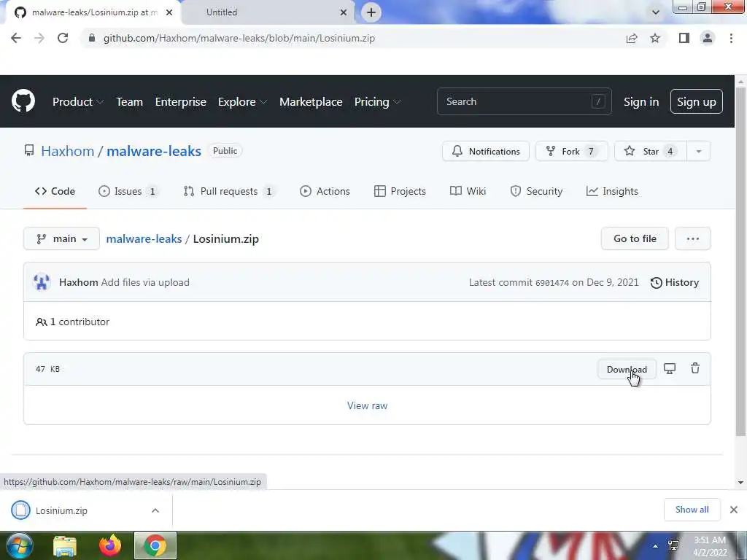Click the site lock icon in address bar
The height and width of the screenshot is (560, 747).
click(92, 38)
